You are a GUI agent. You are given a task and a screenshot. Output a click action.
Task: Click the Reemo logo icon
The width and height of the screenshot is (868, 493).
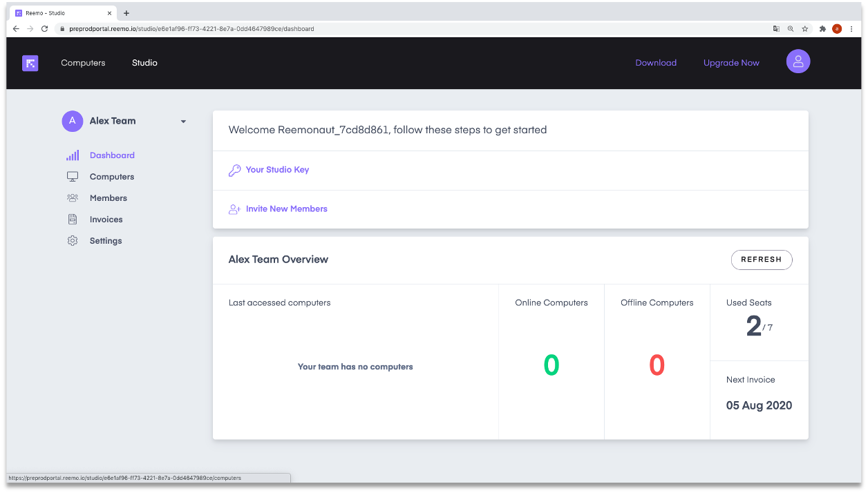[x=30, y=63]
